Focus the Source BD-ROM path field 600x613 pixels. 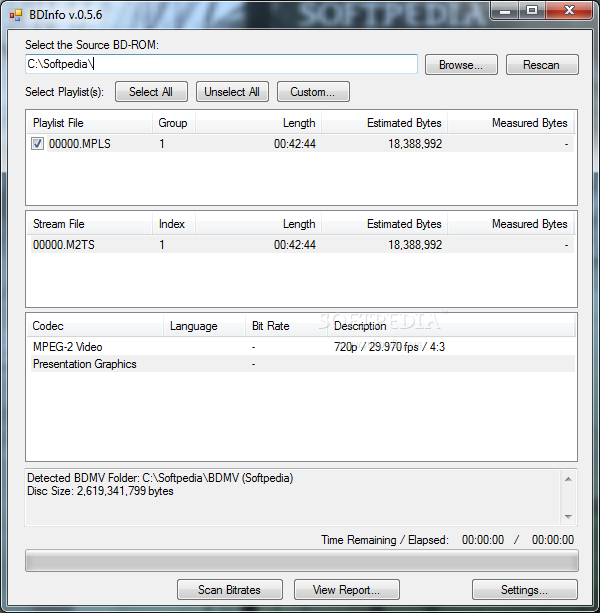pos(222,64)
